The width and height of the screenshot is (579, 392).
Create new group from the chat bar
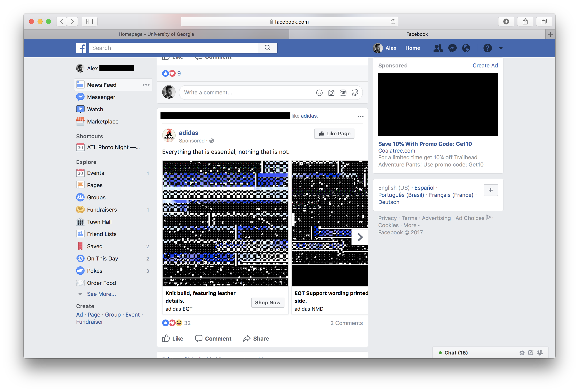coord(540,352)
